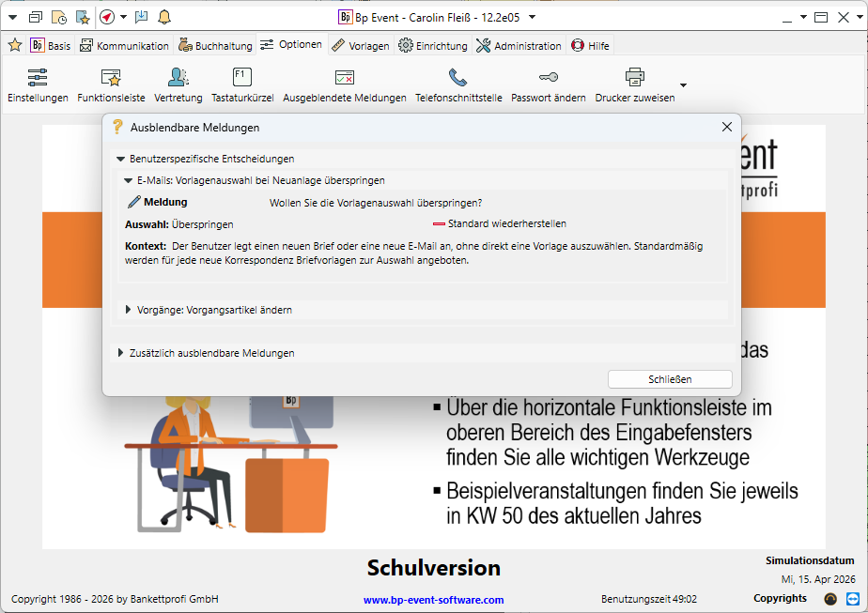The width and height of the screenshot is (868, 613).
Task: Switch to the Buchhaltung tab
Action: [x=216, y=45]
